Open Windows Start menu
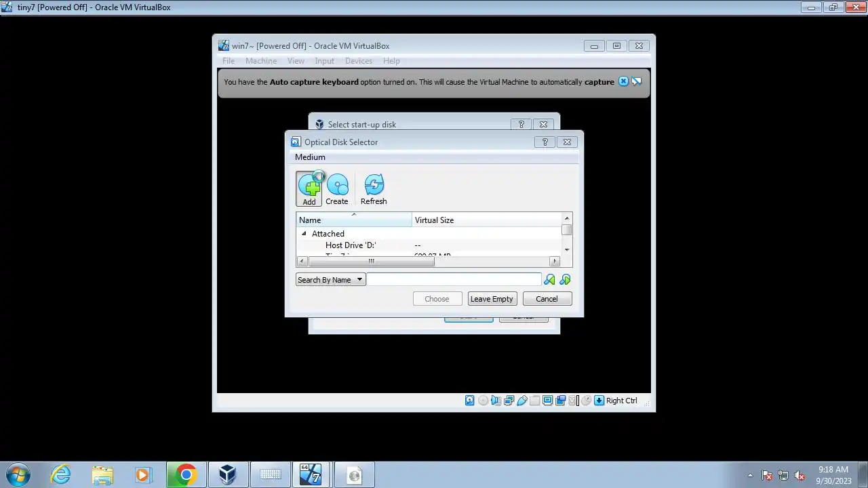Screen dimensions: 868x488 pos(18,474)
